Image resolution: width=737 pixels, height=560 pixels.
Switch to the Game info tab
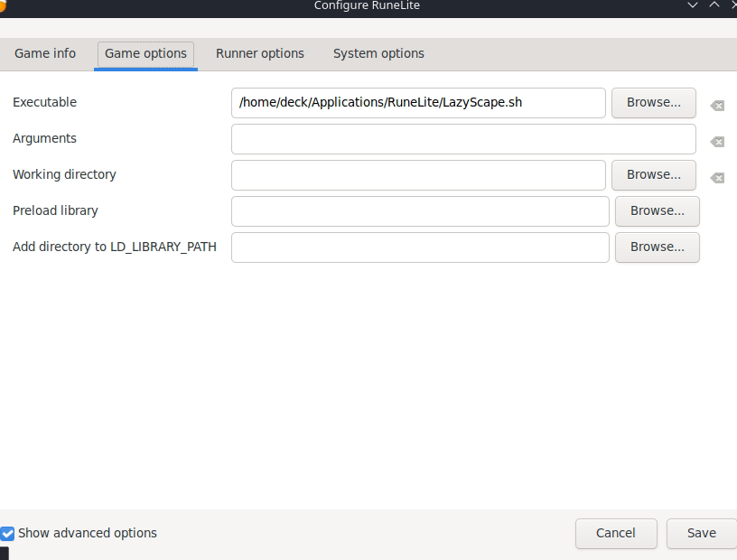tap(45, 53)
